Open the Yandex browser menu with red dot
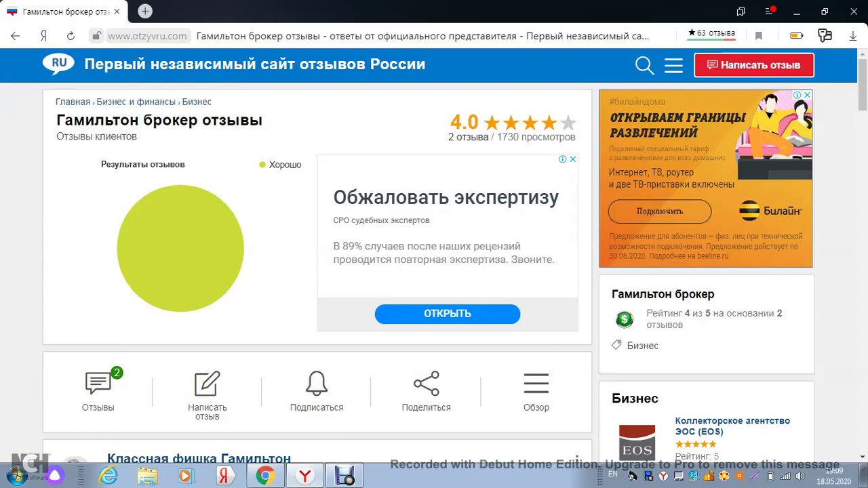 pos(770,12)
